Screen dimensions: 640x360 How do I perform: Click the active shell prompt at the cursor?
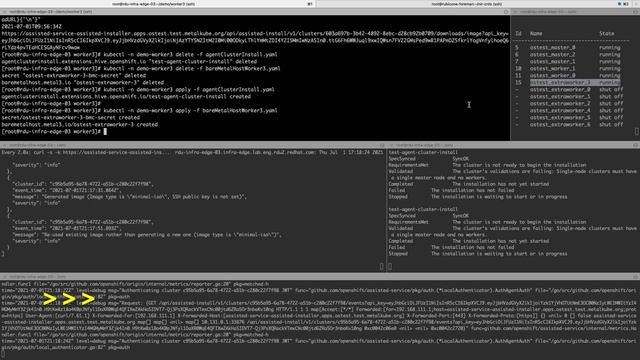click(105, 131)
